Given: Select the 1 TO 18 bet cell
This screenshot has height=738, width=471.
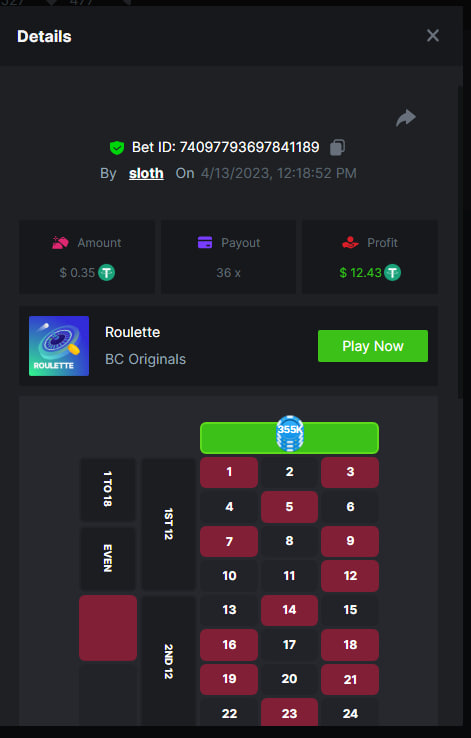Looking at the screenshot, I should [108, 489].
